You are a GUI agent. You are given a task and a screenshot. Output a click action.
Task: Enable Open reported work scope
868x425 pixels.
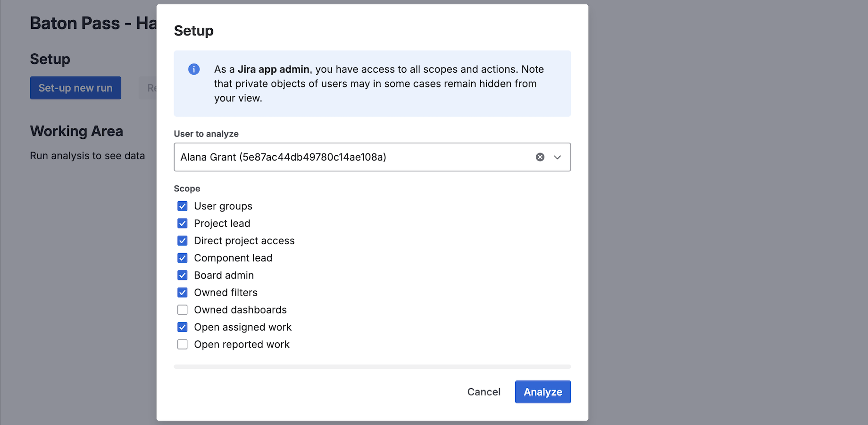click(x=183, y=345)
